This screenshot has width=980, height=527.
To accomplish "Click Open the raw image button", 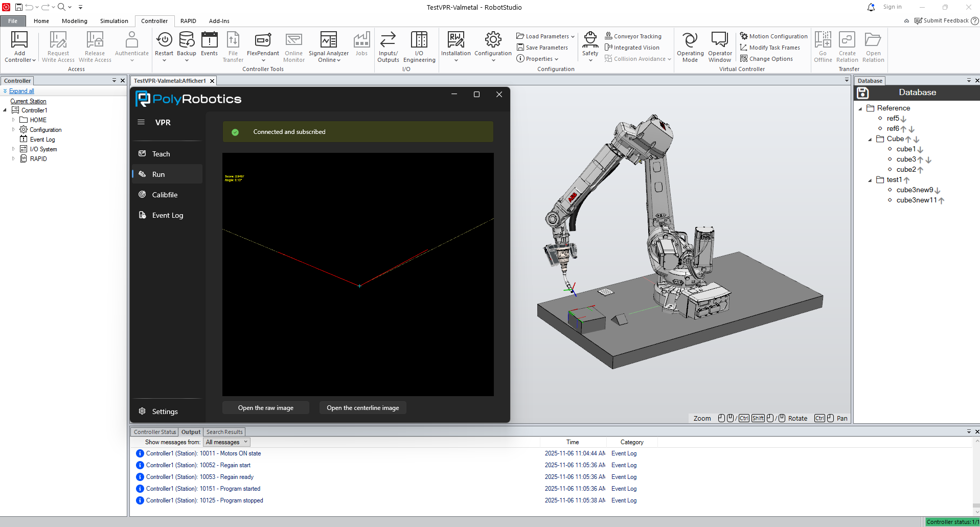I will (266, 408).
